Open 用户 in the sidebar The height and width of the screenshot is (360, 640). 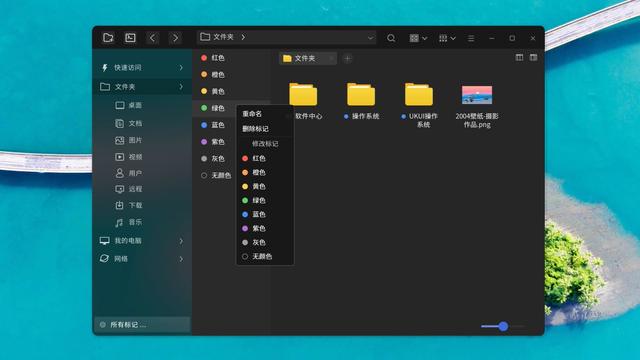(x=129, y=173)
